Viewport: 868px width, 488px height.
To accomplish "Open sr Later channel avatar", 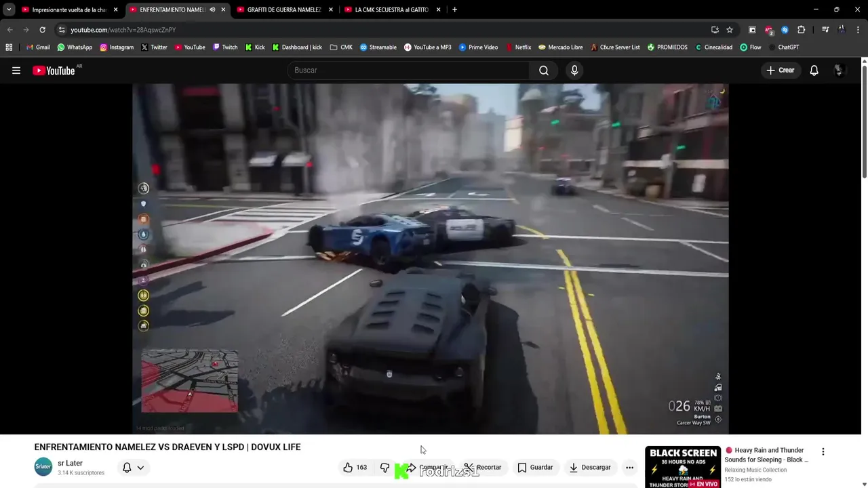I will coord(43,467).
